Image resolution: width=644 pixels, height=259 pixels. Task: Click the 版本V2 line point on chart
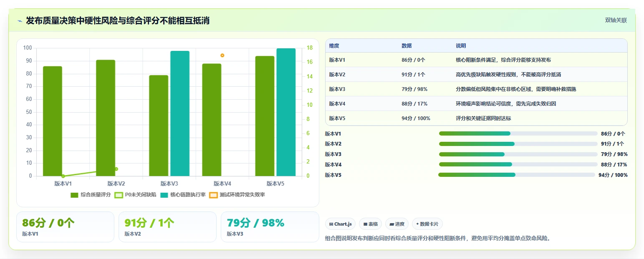click(x=116, y=169)
